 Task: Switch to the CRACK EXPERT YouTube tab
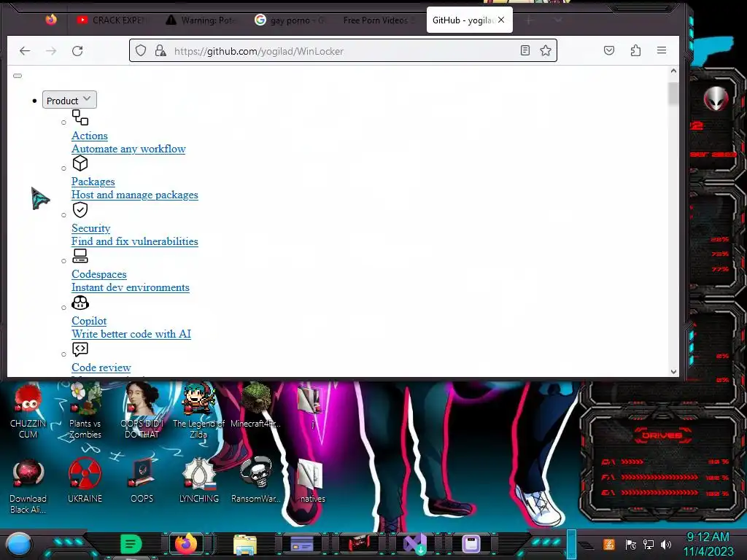tap(112, 20)
